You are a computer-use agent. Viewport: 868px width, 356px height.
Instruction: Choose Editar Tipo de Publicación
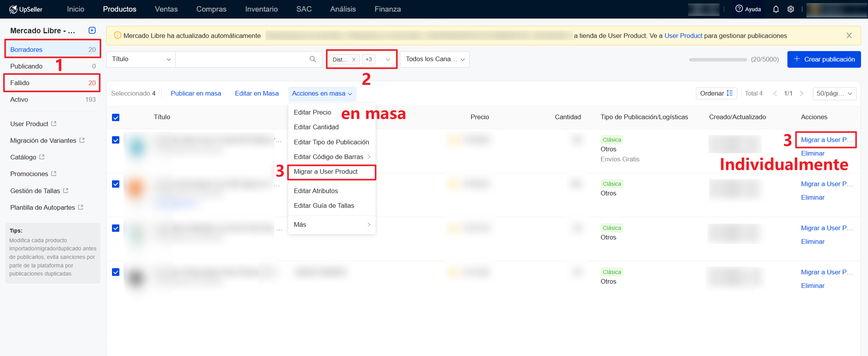331,142
